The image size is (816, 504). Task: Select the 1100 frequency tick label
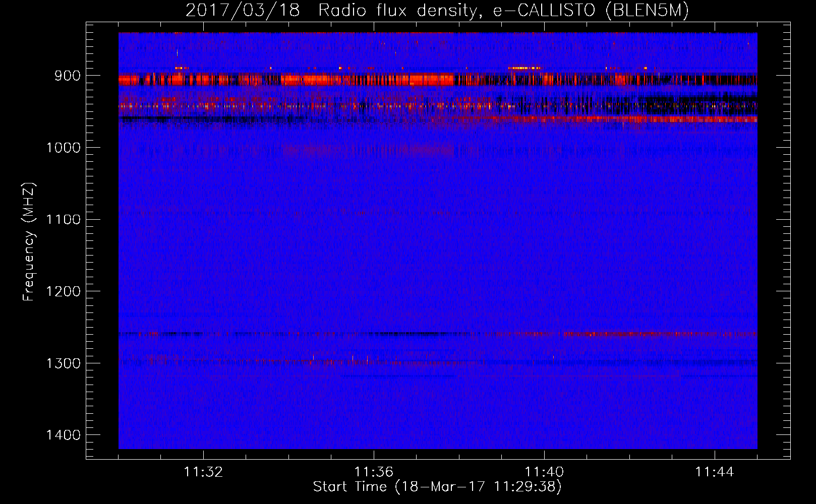(63, 220)
